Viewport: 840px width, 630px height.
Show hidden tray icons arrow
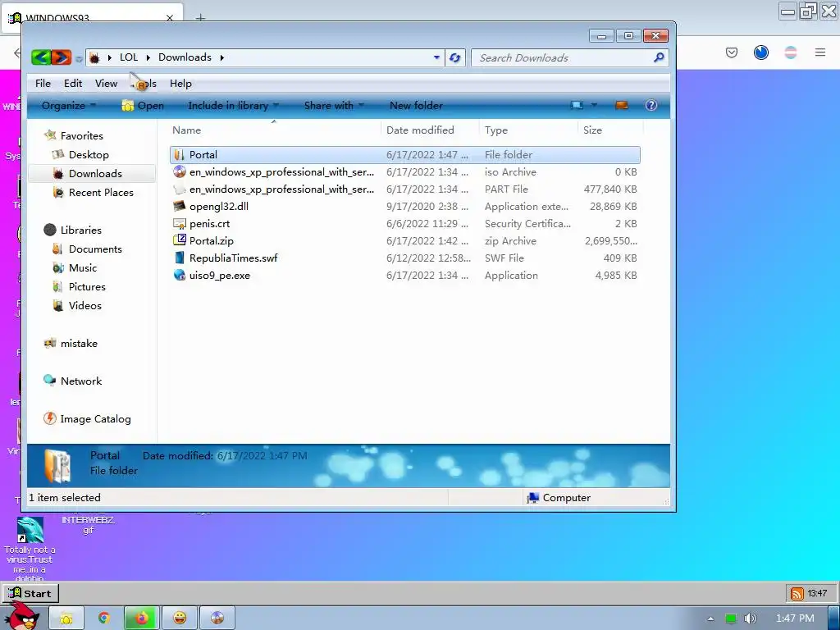pos(710,619)
